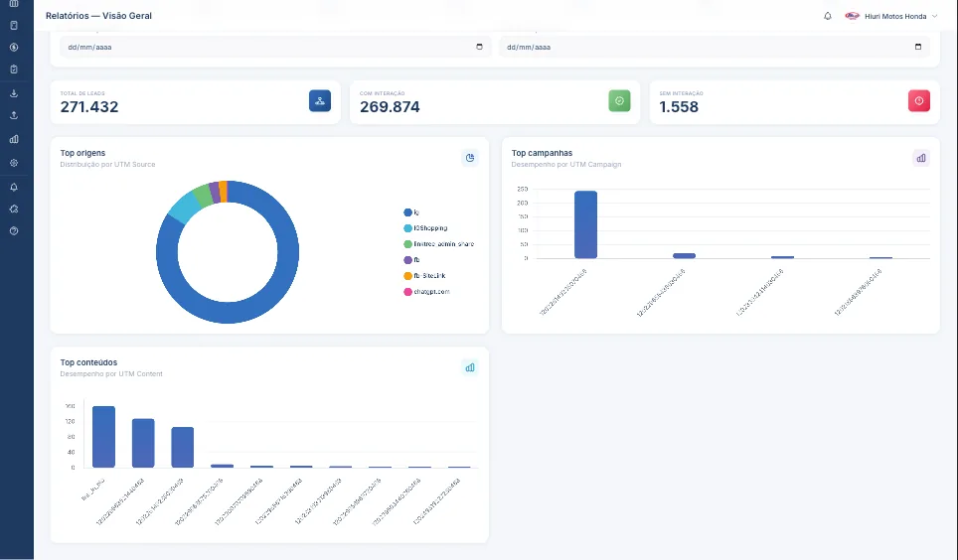Toggle the 'IGShopping' legend series
Viewport: 958px width, 560px height.
point(426,228)
